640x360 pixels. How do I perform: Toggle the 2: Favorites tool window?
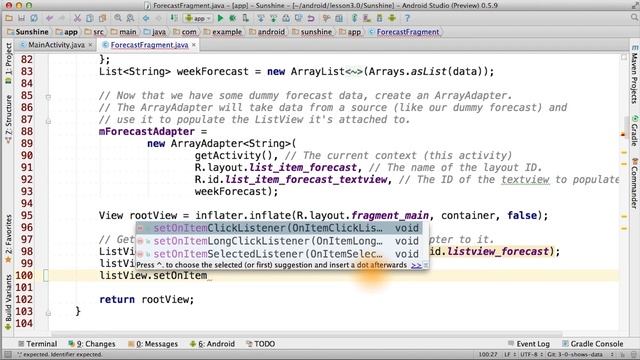(x=8, y=240)
